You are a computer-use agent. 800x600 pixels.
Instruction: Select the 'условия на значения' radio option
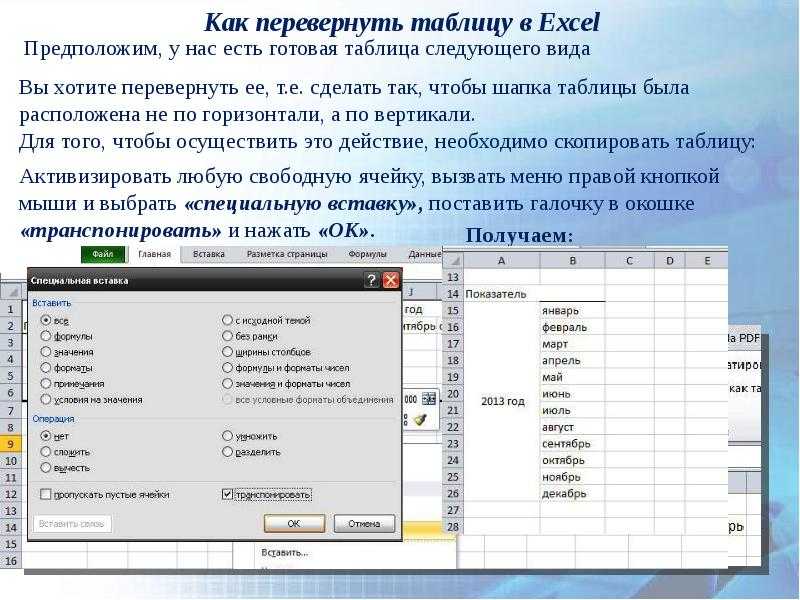click(x=46, y=399)
